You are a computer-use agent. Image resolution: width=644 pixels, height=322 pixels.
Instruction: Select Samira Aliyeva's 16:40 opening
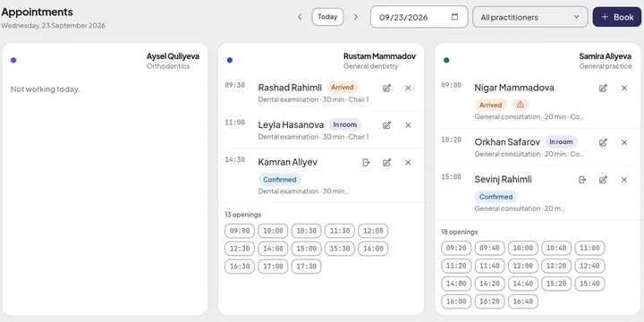click(x=523, y=301)
